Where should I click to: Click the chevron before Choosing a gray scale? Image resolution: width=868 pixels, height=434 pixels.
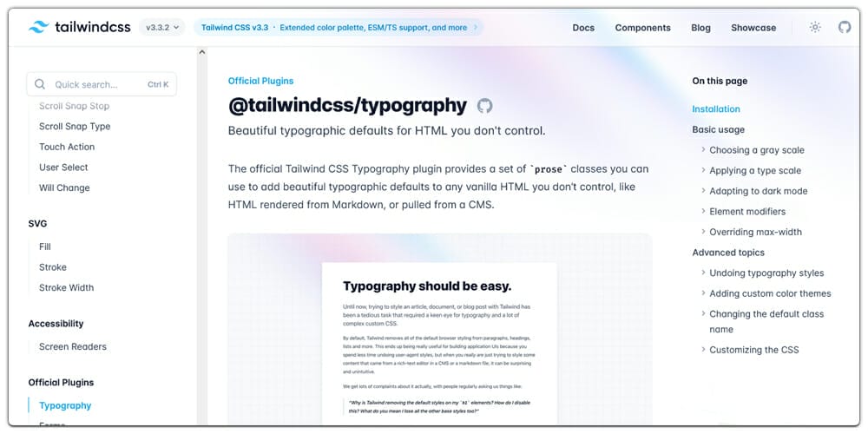tap(703, 149)
